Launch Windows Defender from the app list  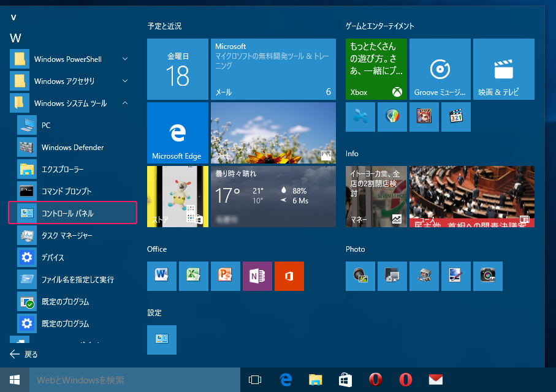point(73,147)
